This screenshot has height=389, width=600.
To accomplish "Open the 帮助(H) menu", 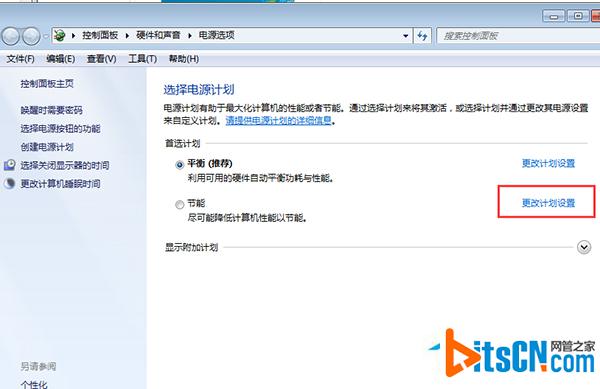I will click(x=184, y=59).
